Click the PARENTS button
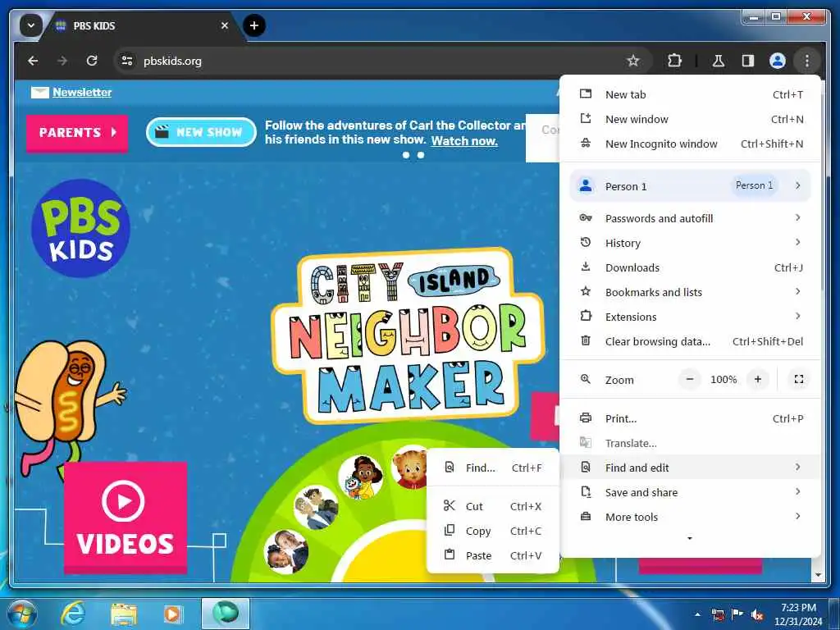Viewport: 840px width, 630px height. tap(77, 132)
